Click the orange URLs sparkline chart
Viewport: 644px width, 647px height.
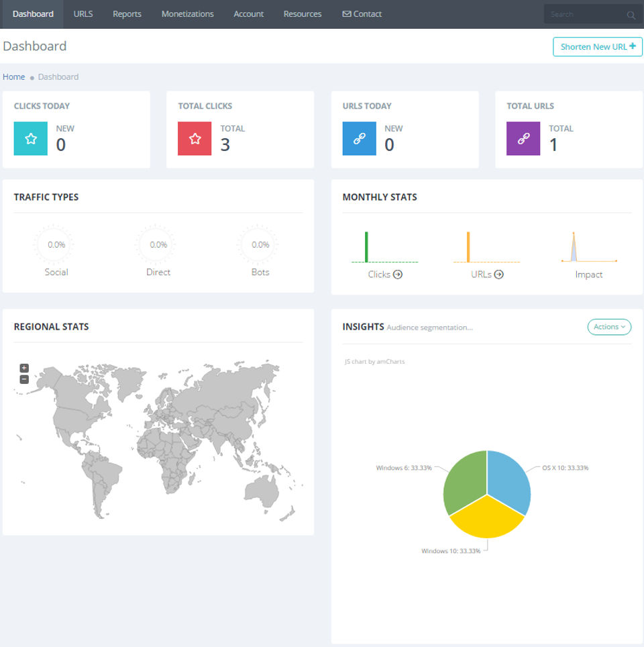point(487,247)
